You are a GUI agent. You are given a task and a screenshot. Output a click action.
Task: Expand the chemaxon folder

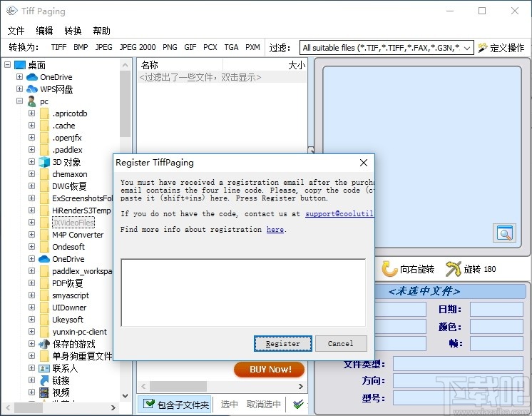tap(32, 174)
